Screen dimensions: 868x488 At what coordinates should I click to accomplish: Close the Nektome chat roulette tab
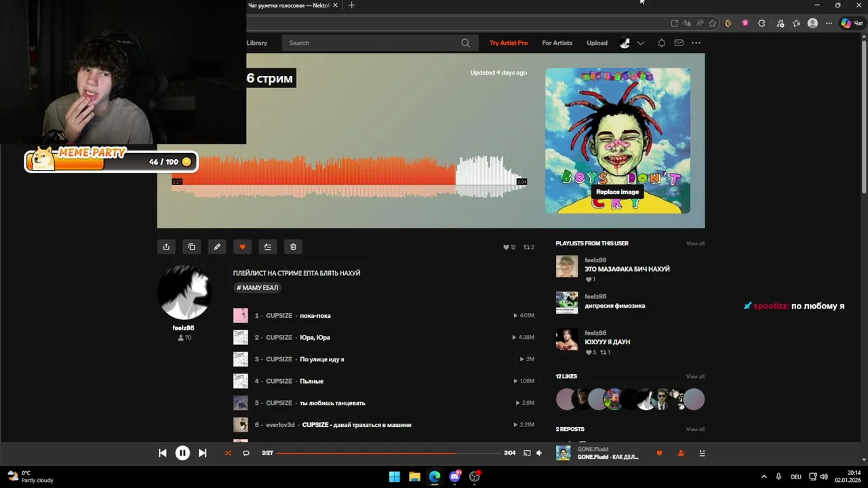pos(335,5)
